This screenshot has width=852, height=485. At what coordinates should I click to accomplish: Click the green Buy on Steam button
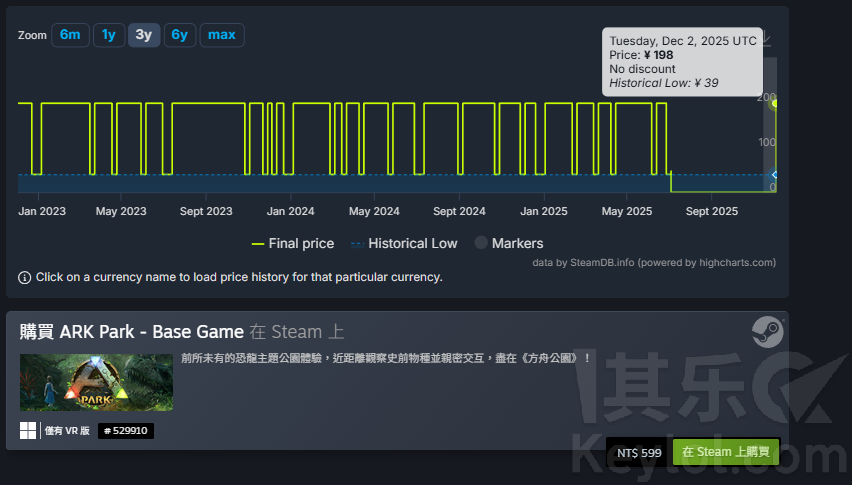tap(725, 453)
